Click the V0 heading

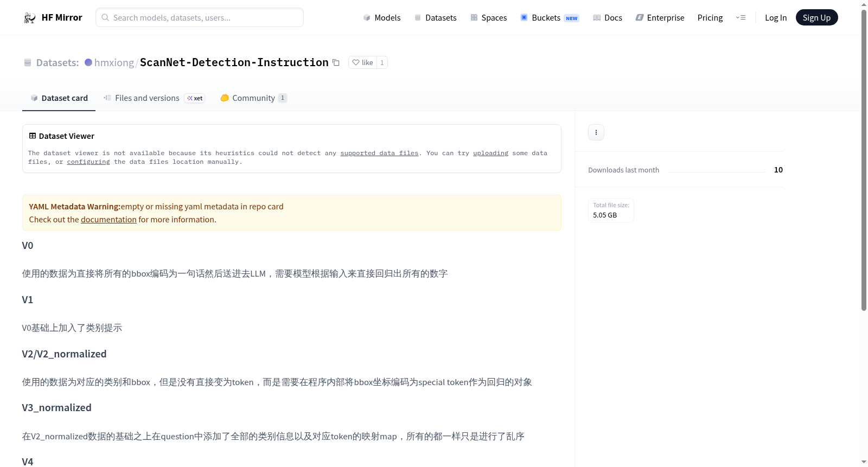[28, 246]
